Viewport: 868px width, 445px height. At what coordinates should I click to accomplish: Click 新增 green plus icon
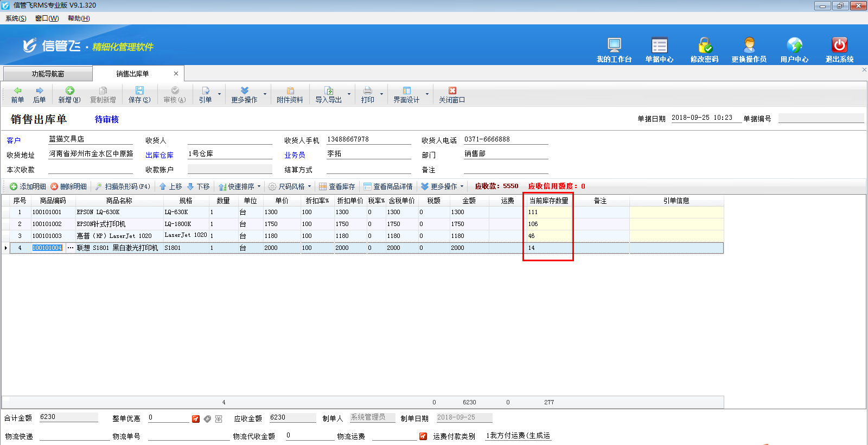[69, 91]
